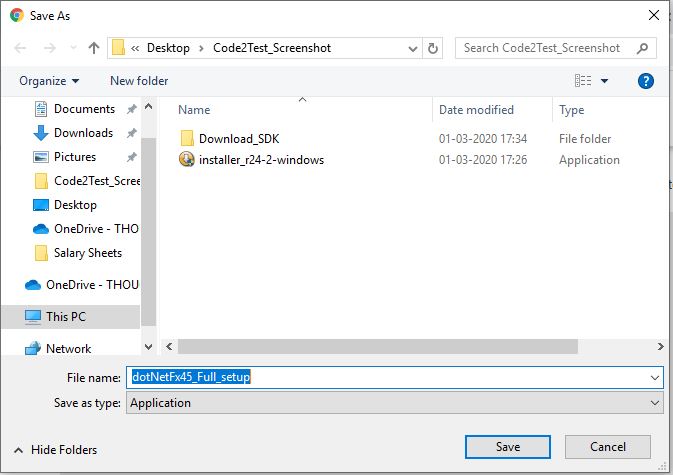This screenshot has width=673, height=475.
Task: Click the search magnifier icon
Action: click(x=643, y=48)
